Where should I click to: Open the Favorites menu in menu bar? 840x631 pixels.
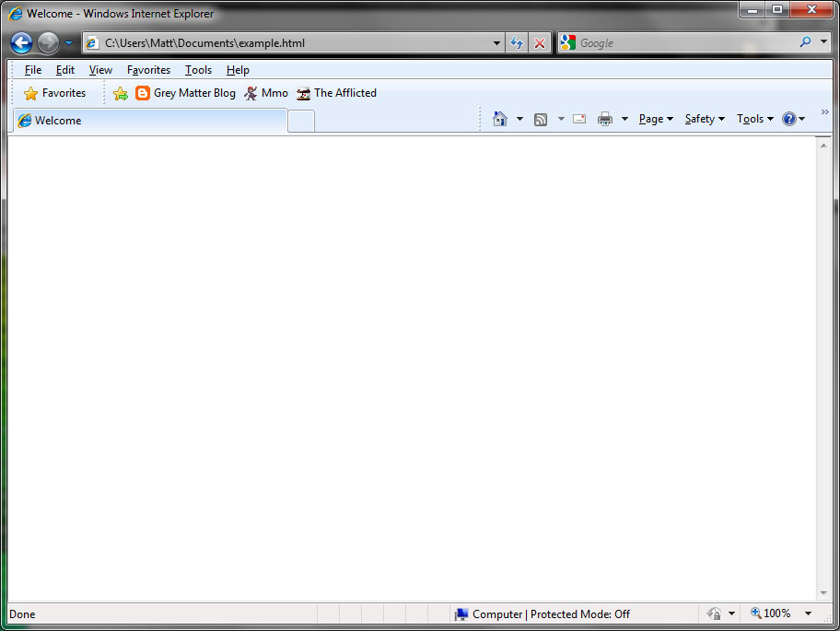pos(148,70)
